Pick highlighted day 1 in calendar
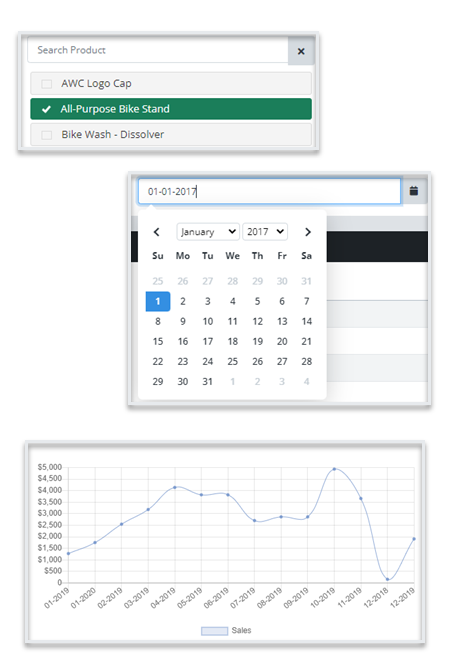 (157, 301)
